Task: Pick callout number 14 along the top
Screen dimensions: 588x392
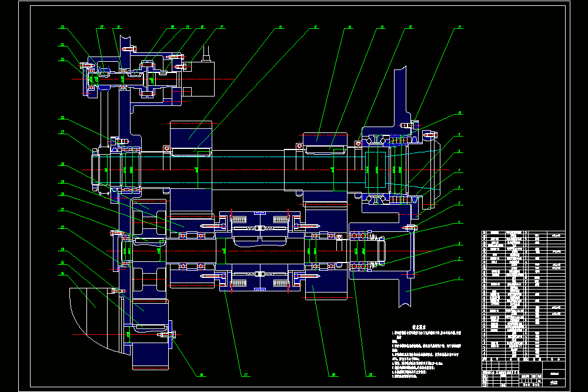Action: [350, 27]
